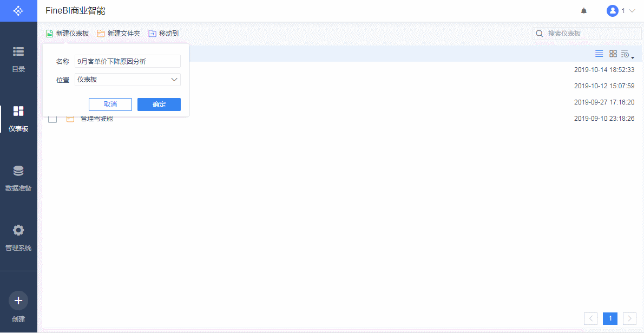Click the 创建 plus icon

pyautogui.click(x=18, y=301)
